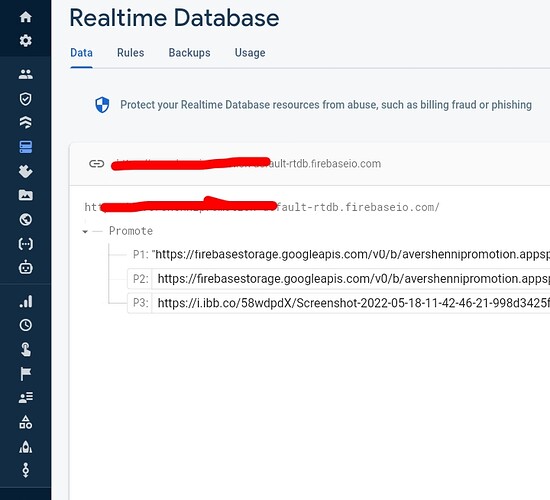Select the P2 key label
550x500 pixels.
click(x=141, y=279)
